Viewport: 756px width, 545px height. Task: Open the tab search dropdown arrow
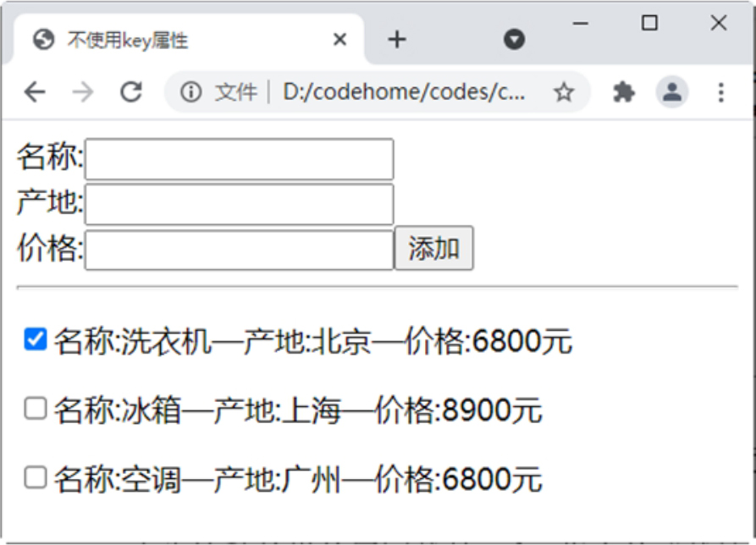(x=514, y=39)
